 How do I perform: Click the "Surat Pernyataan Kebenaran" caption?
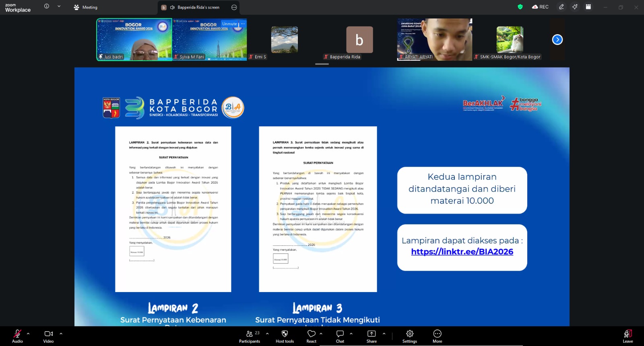[173, 320]
